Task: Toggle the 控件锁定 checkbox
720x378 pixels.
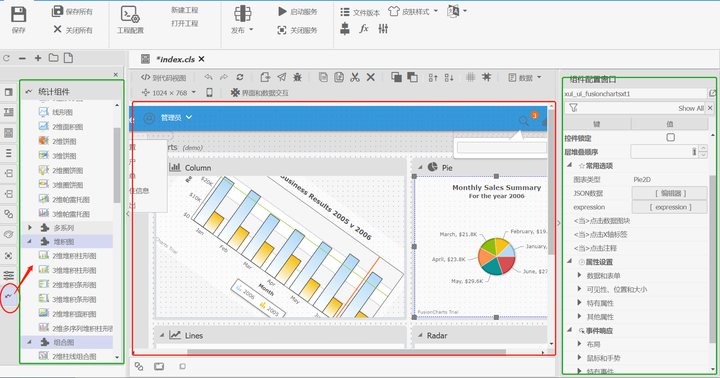Action: point(670,137)
